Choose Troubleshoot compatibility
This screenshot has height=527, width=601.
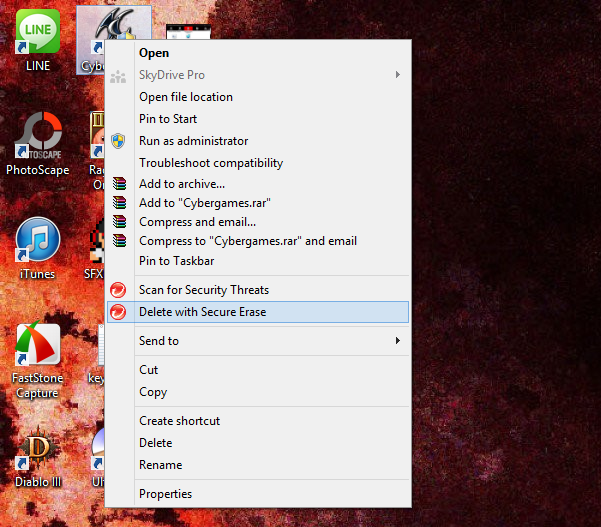point(258,163)
